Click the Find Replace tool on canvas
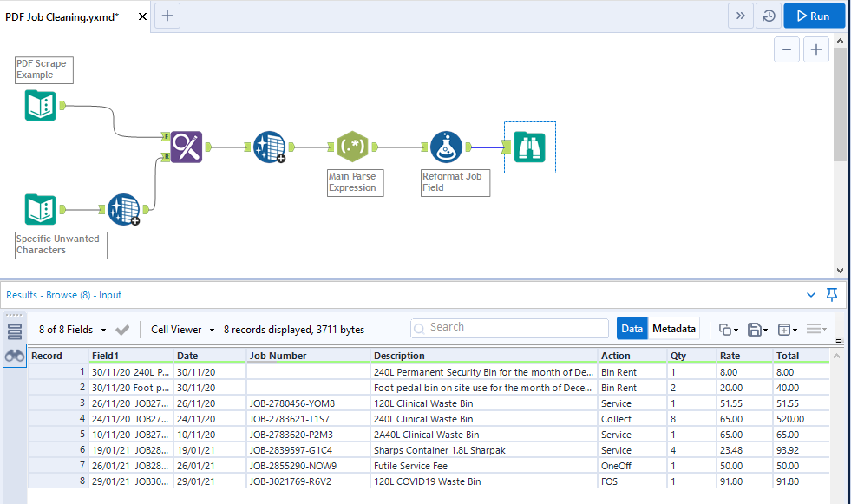 (x=187, y=147)
